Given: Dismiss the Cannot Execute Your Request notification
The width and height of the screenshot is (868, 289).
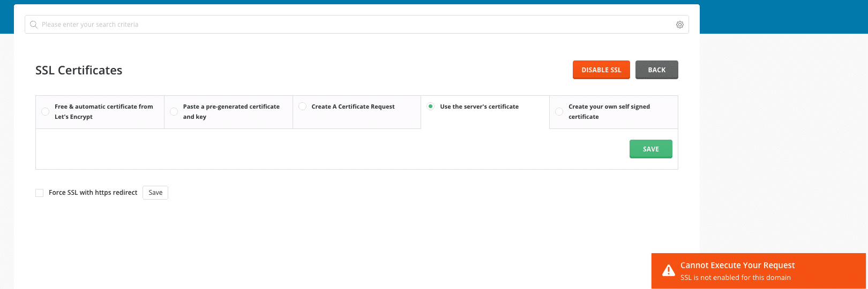Looking at the screenshot, I should tap(758, 271).
